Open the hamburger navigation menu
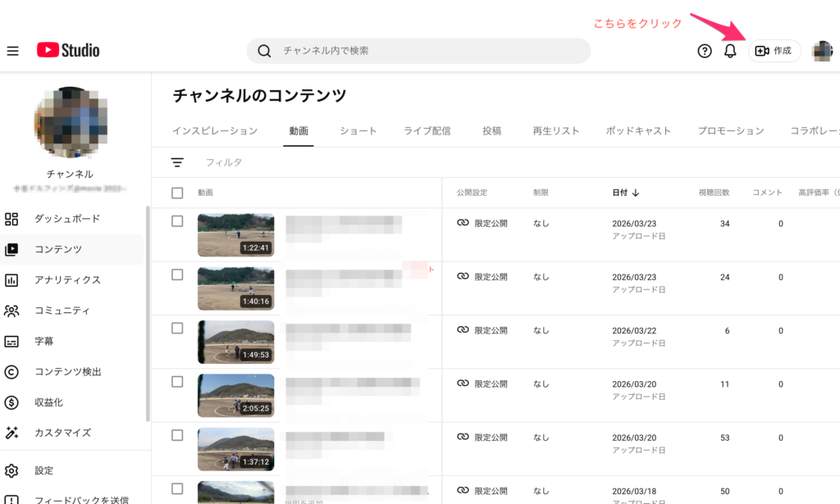The height and width of the screenshot is (504, 840). pos(12,51)
